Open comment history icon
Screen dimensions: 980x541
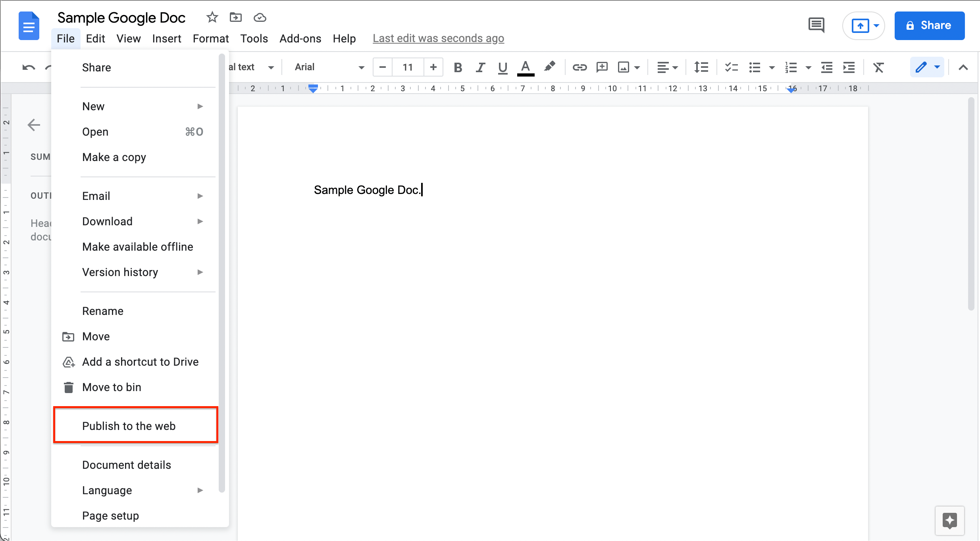click(x=816, y=25)
